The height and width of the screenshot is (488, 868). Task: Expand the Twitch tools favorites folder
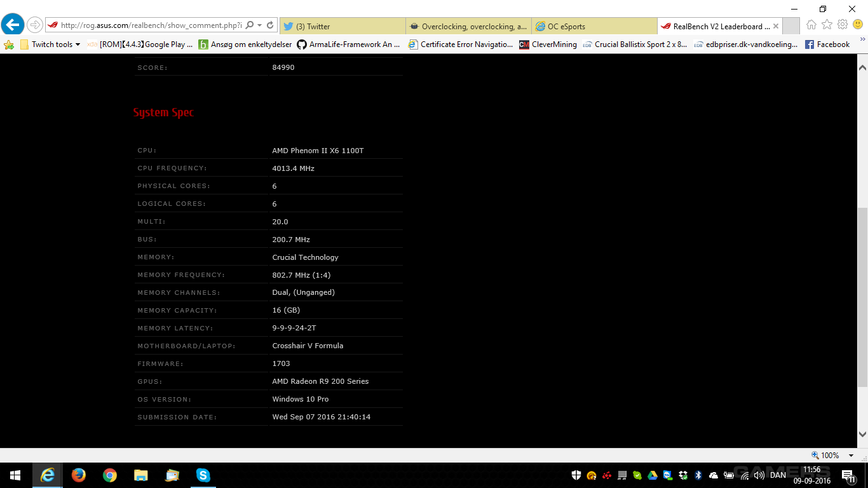coord(50,44)
